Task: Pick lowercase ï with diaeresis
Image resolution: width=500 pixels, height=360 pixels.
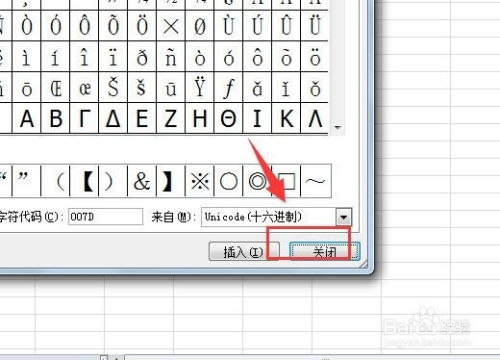Action: point(113,56)
